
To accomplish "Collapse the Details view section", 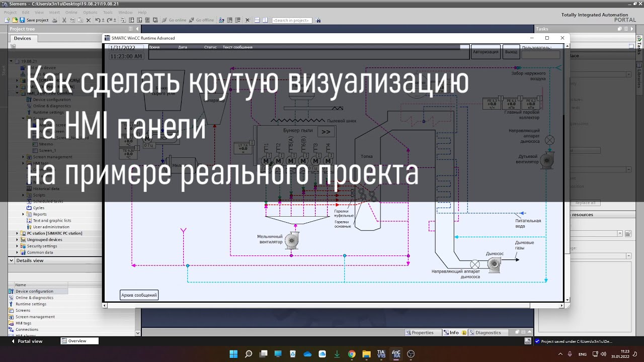I will click(12, 260).
